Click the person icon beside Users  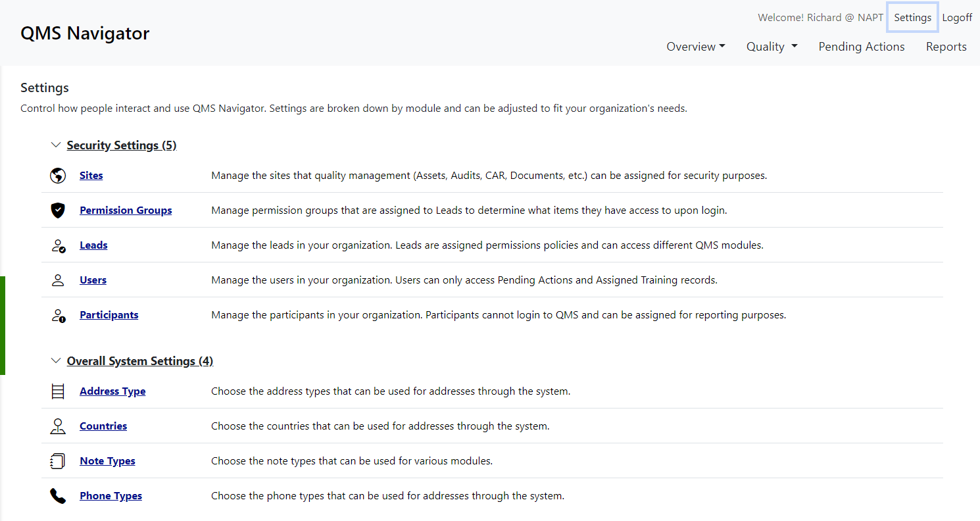click(x=58, y=280)
